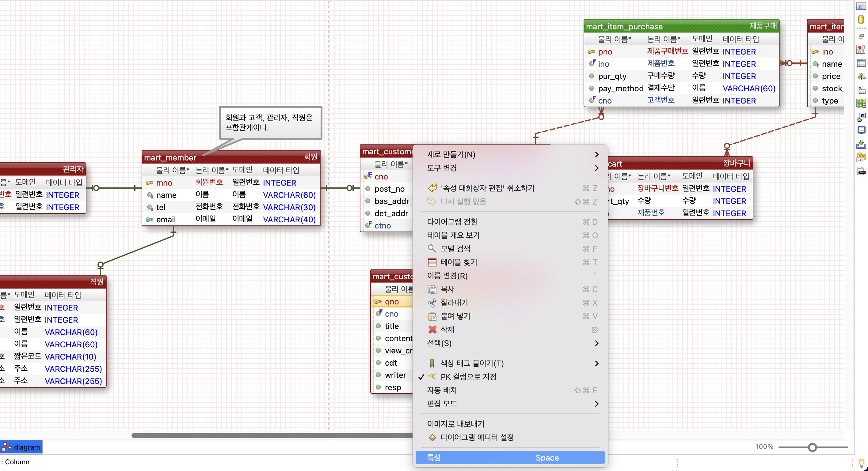Select 복사 copy entry in context menu
The image size is (868, 471).
click(510, 289)
